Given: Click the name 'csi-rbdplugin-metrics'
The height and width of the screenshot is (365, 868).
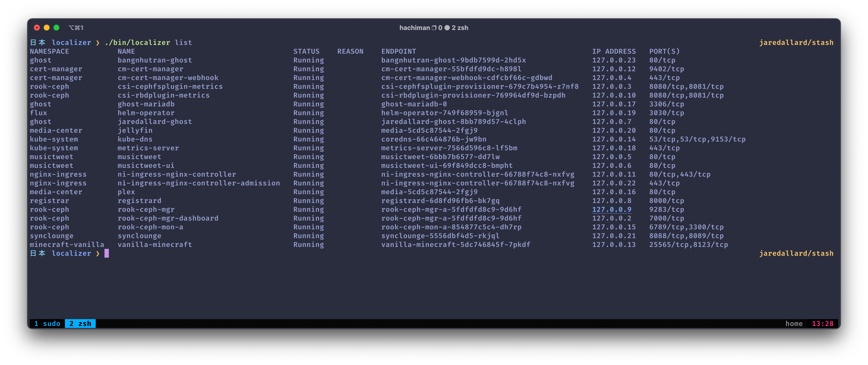Looking at the screenshot, I should click(164, 95).
